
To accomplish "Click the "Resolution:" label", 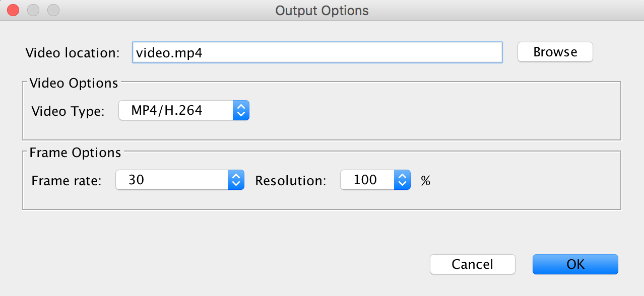I will click(291, 180).
